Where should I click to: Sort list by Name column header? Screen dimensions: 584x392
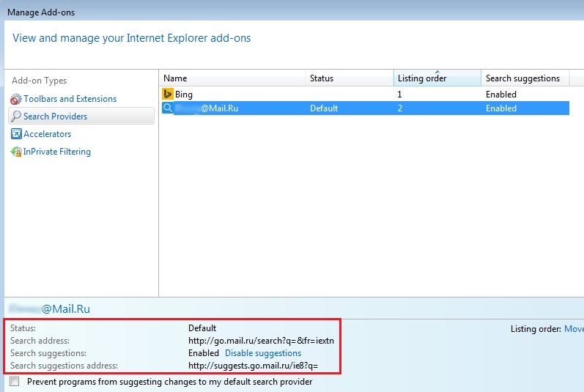pyautogui.click(x=232, y=78)
